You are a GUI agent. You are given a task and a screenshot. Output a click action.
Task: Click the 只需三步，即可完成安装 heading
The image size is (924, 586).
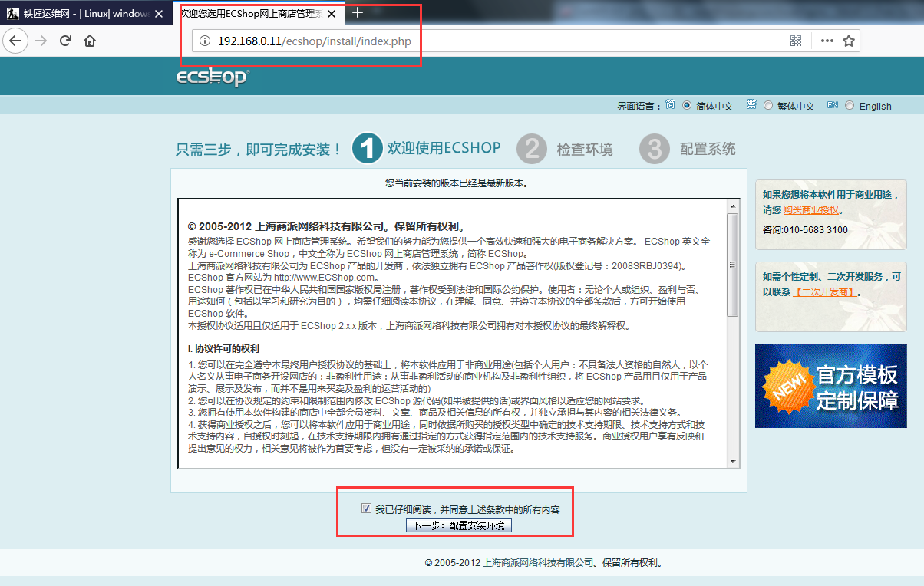pyautogui.click(x=259, y=150)
